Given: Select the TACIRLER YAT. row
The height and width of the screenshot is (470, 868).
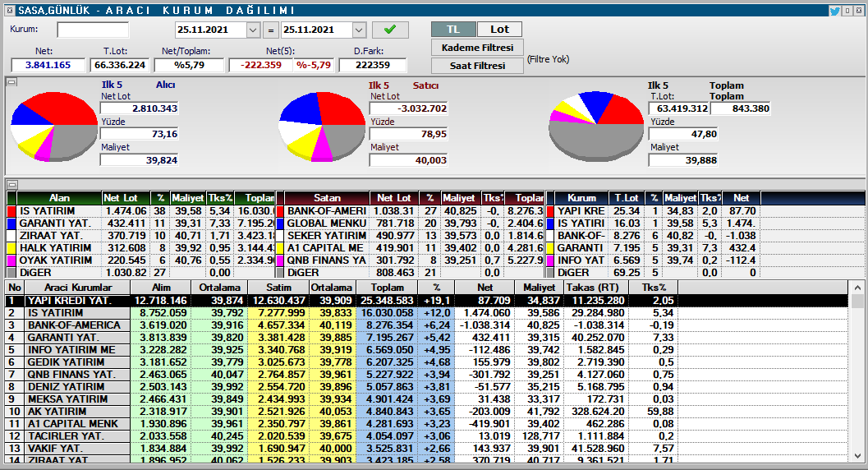Looking at the screenshot, I should (426, 435).
